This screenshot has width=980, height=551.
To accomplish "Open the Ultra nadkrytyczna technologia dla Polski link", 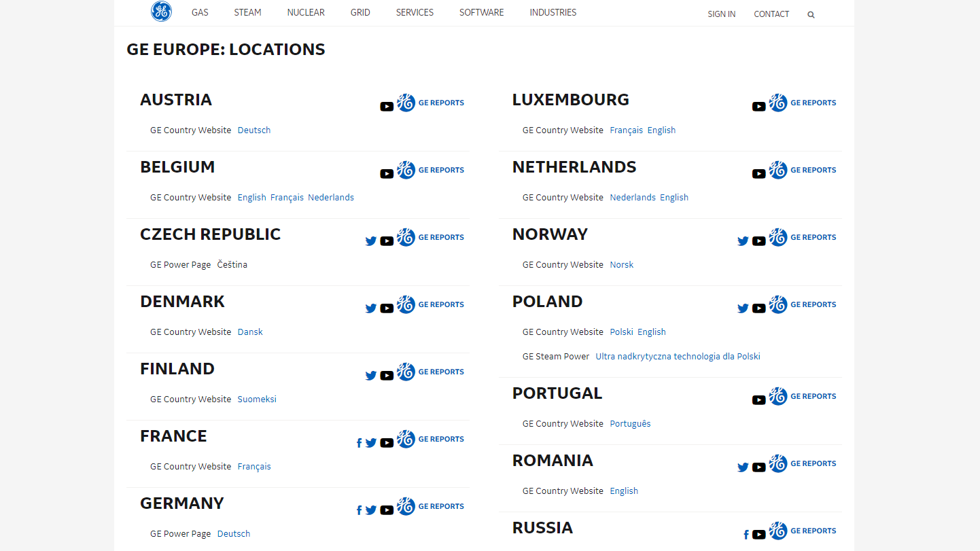I will coord(678,356).
